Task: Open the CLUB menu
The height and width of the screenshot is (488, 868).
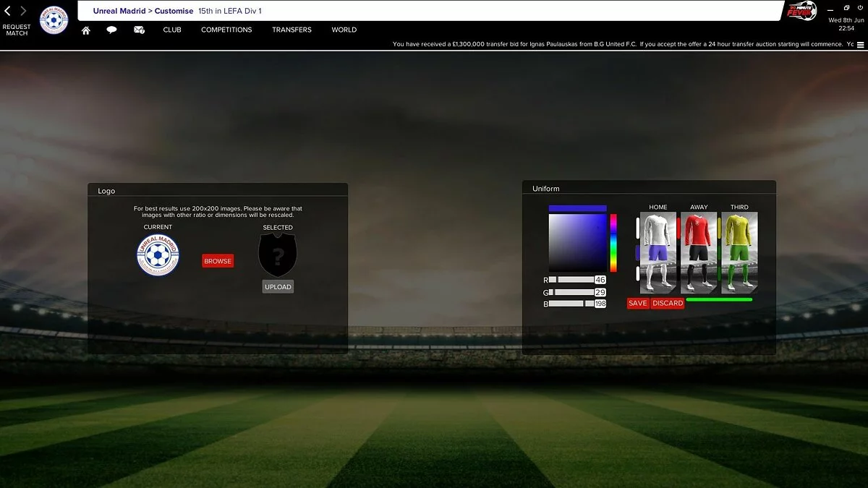Action: coord(172,30)
